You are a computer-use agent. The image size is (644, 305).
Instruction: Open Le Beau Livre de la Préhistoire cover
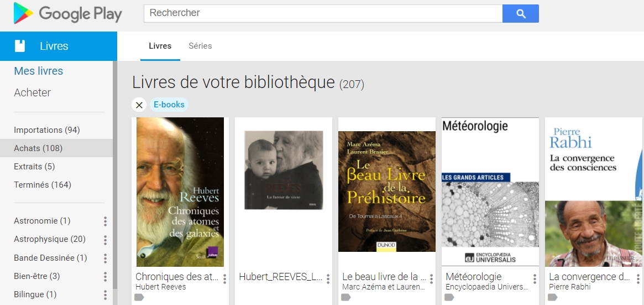[387, 191]
